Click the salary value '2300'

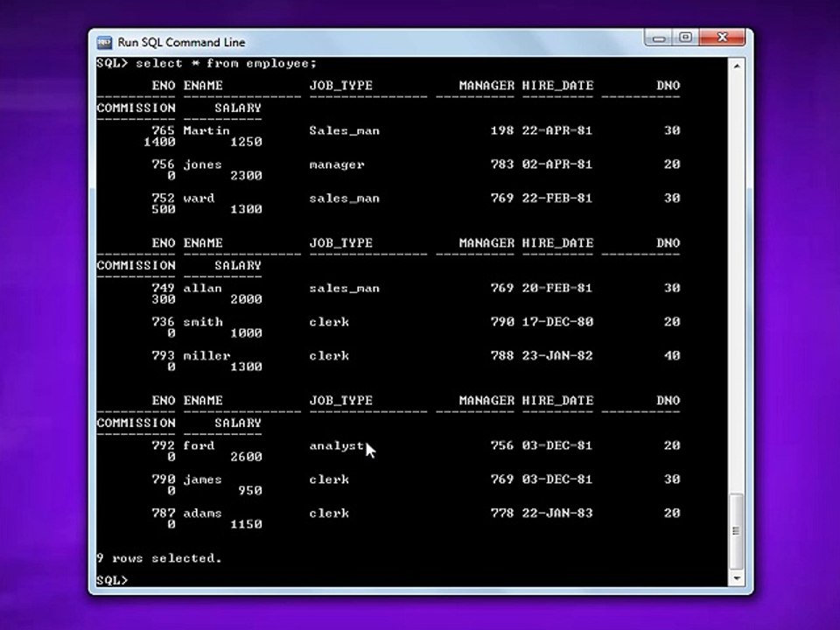click(x=247, y=176)
